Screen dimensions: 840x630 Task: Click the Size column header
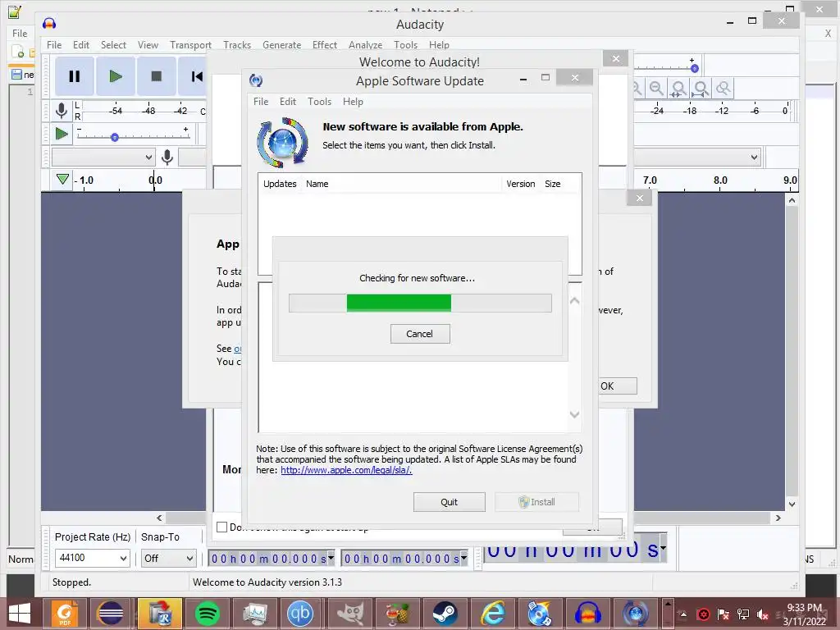click(552, 184)
